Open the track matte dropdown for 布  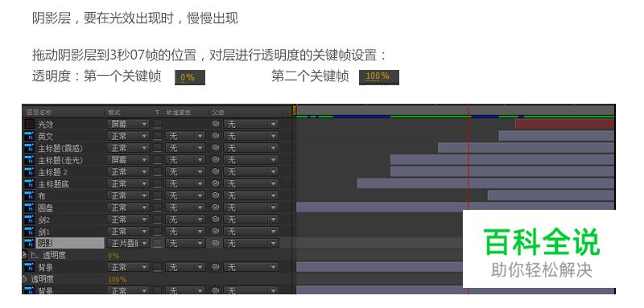[x=185, y=195]
